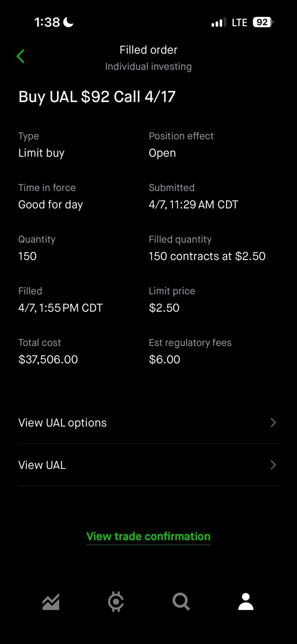Tap the green back arrow
This screenshot has height=644, width=297.
click(x=21, y=56)
